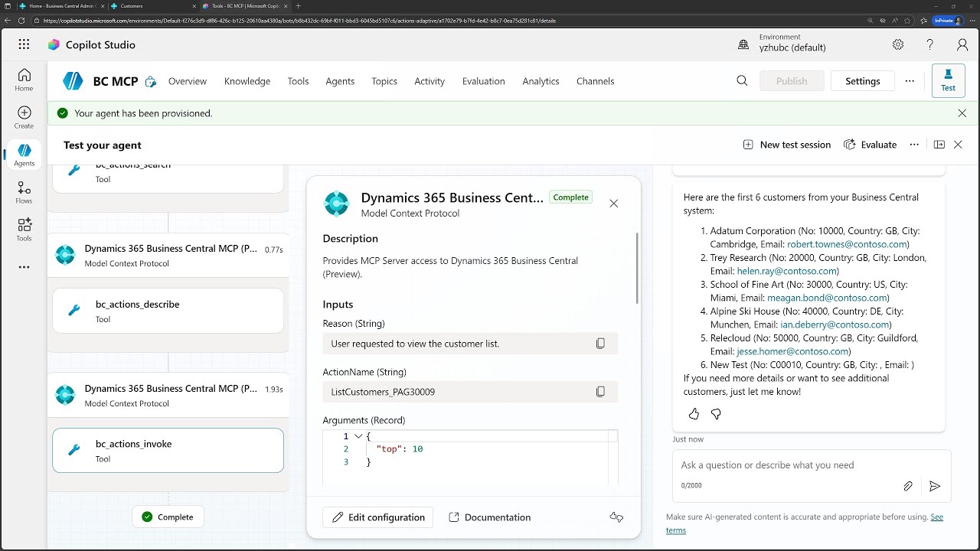Open Create in the left sidebar
The width and height of the screenshot is (980, 551).
pyautogui.click(x=24, y=118)
